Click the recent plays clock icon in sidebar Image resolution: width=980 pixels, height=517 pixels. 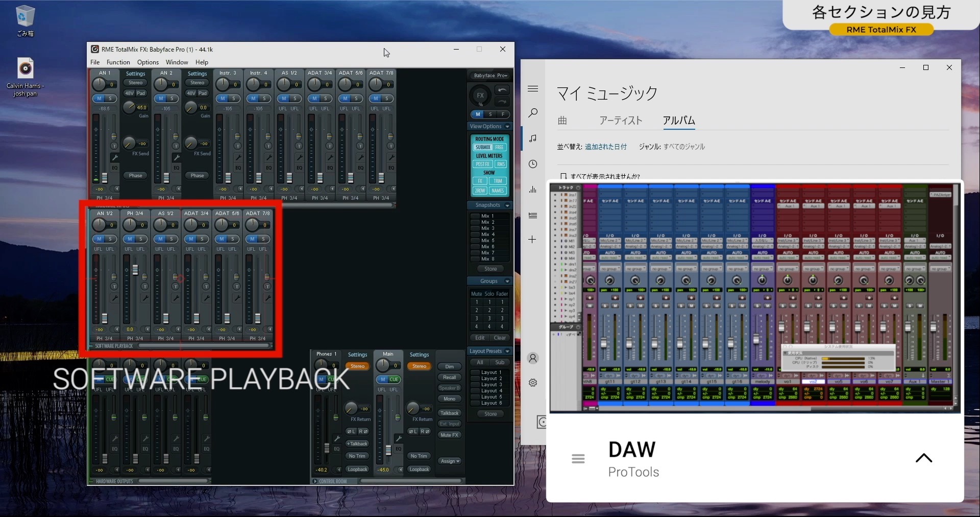point(533,165)
